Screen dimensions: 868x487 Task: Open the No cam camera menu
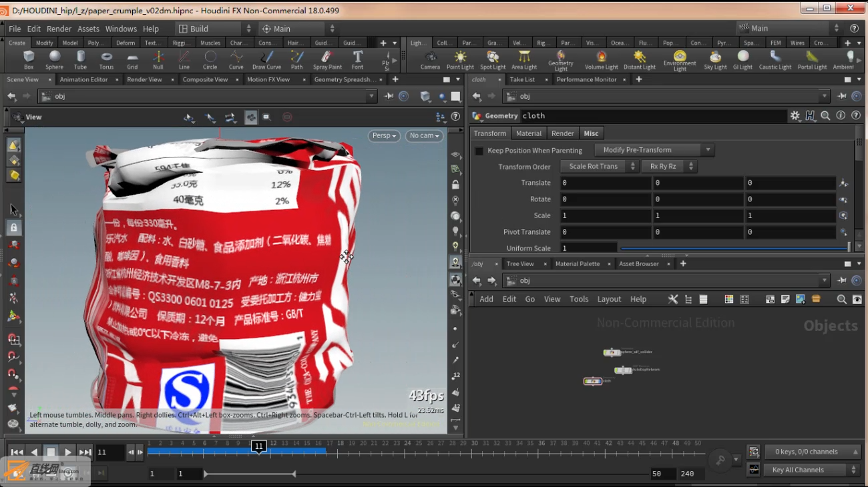[x=425, y=135]
